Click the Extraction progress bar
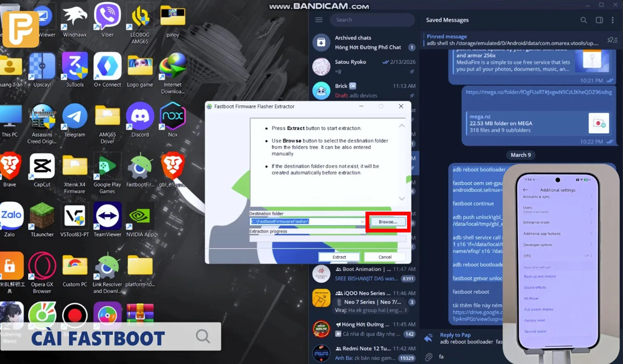Screen dimensions: 623x364 click(x=328, y=238)
